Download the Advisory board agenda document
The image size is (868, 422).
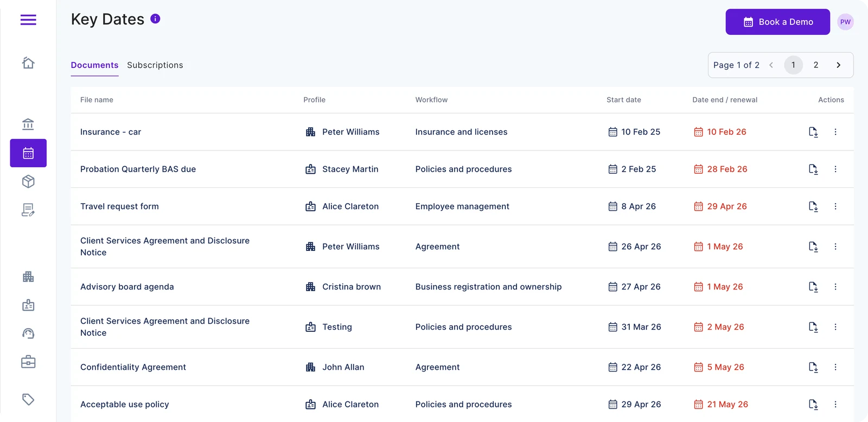coord(813,287)
